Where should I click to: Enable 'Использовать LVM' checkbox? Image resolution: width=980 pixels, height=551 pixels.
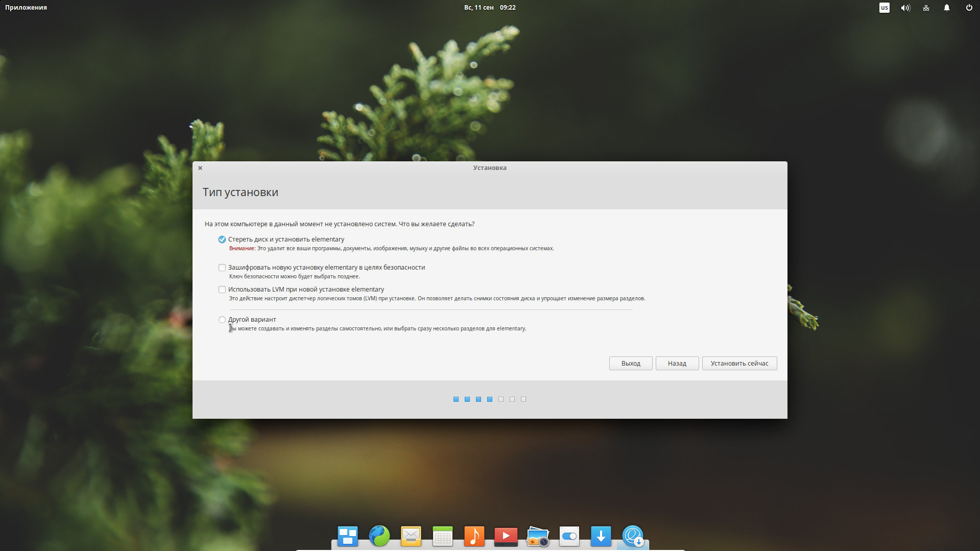[x=222, y=290]
